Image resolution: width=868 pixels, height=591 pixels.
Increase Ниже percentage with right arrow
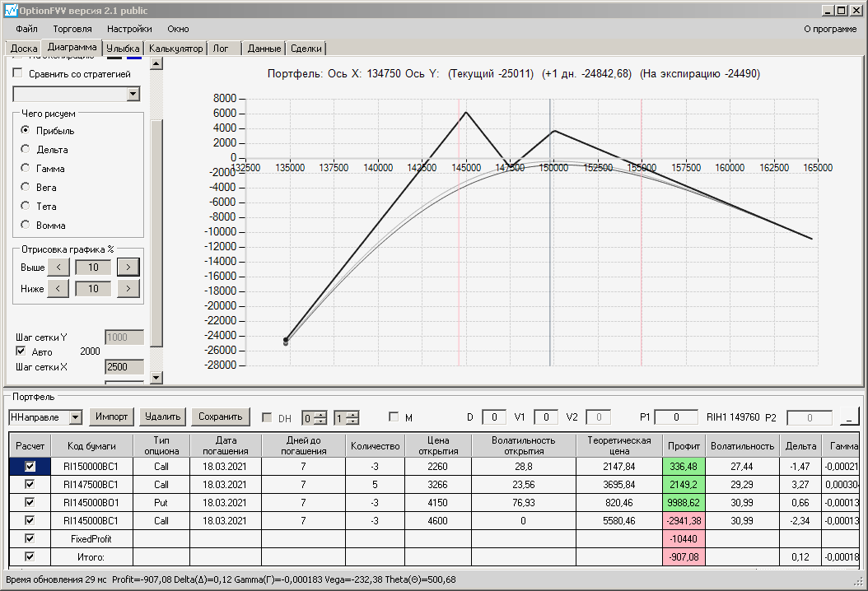pyautogui.click(x=128, y=288)
